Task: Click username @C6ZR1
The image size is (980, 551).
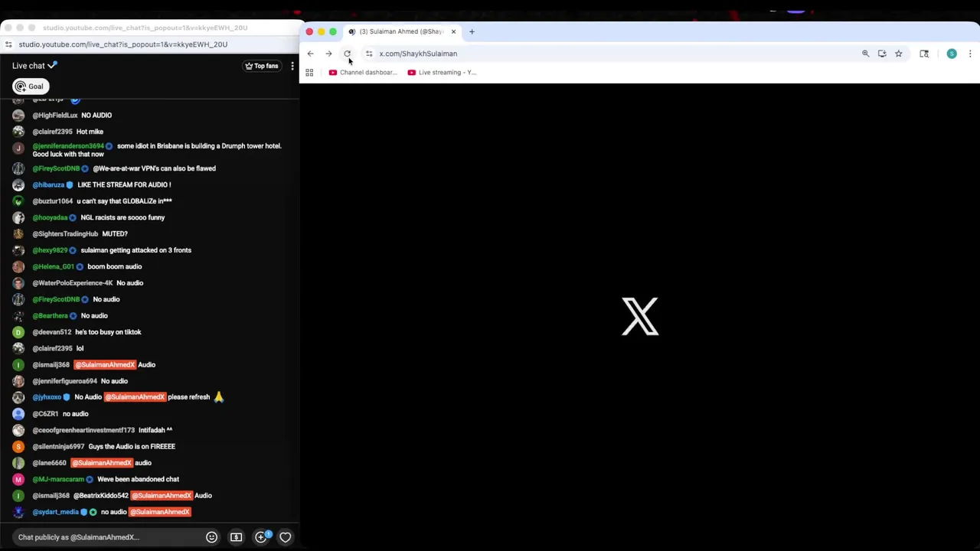Action: point(45,414)
